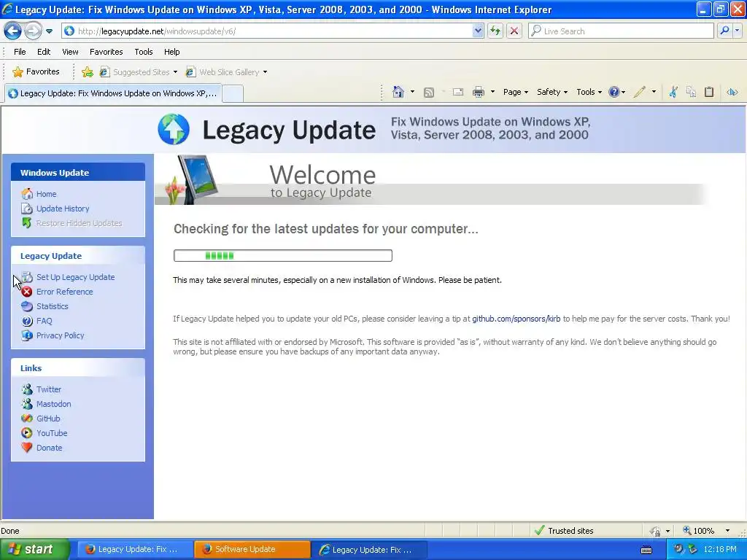Open the FAQ link
Screen dimensions: 747x560
coord(44,321)
